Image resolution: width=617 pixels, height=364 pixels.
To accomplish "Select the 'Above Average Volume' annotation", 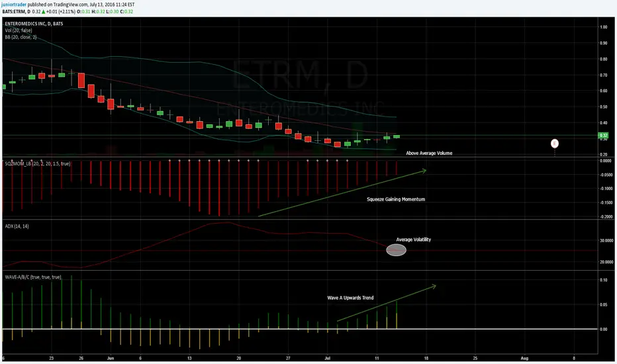I will point(429,153).
